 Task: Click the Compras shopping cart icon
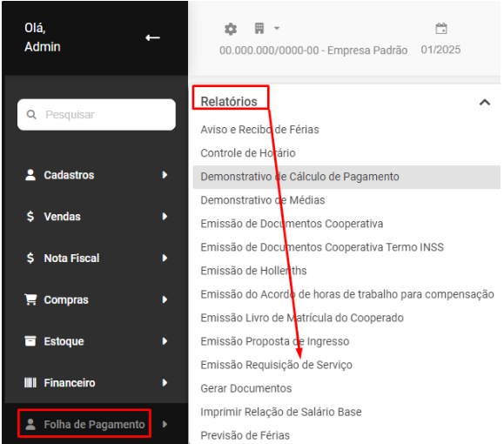click(x=30, y=299)
